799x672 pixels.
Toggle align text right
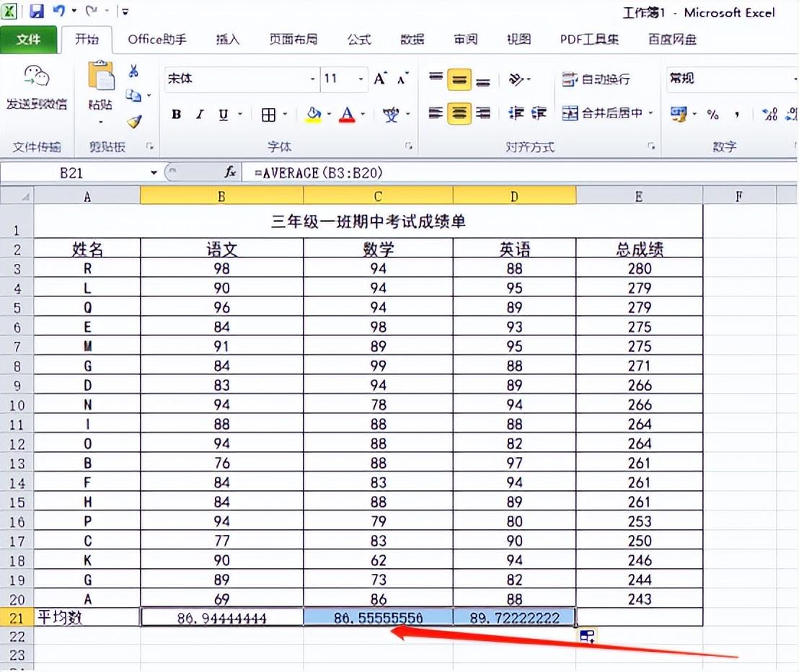483,113
